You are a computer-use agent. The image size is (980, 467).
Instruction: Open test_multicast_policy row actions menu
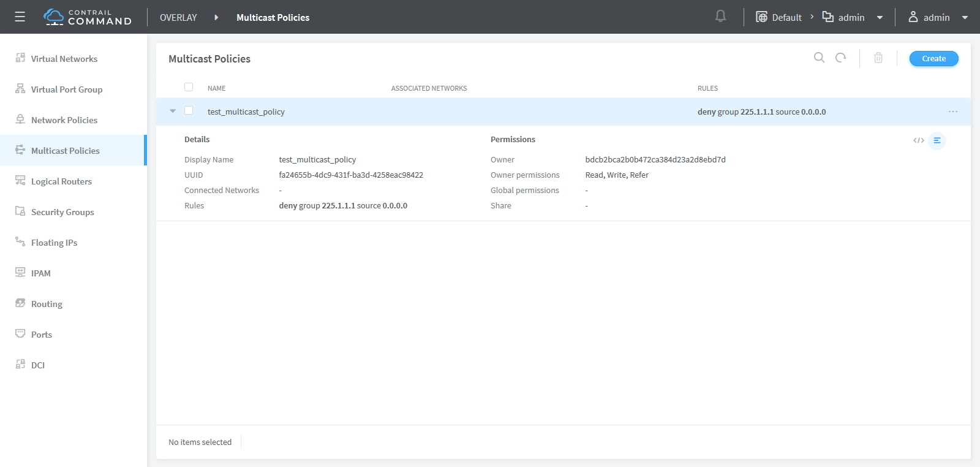click(952, 112)
